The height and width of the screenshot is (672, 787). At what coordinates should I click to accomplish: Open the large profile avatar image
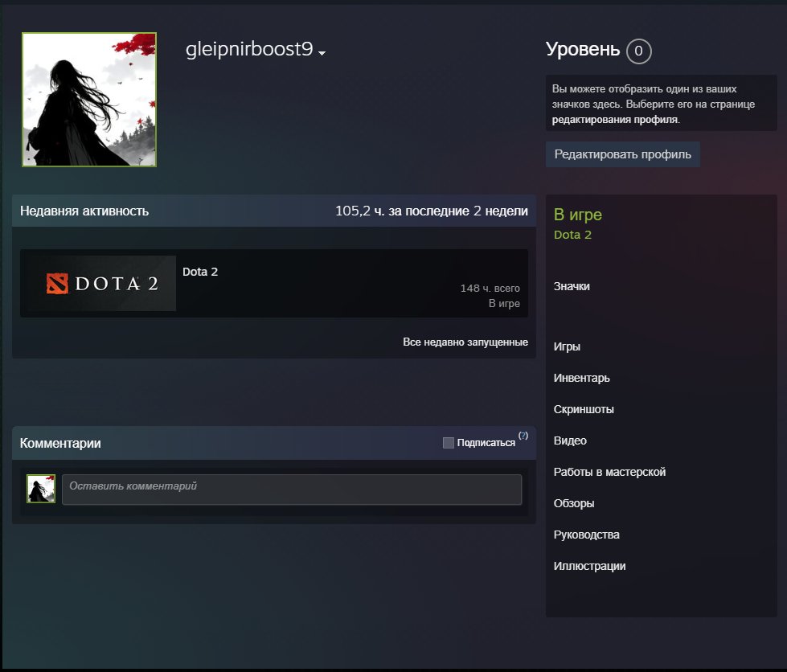(x=89, y=100)
